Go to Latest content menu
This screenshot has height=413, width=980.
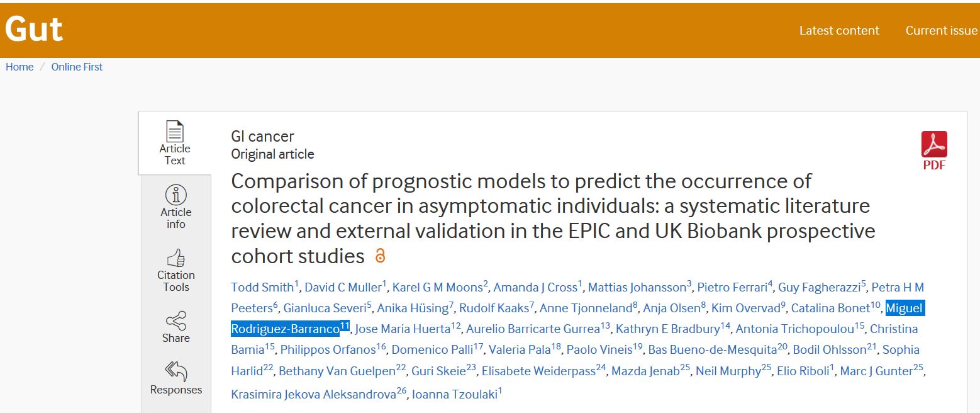coord(839,30)
